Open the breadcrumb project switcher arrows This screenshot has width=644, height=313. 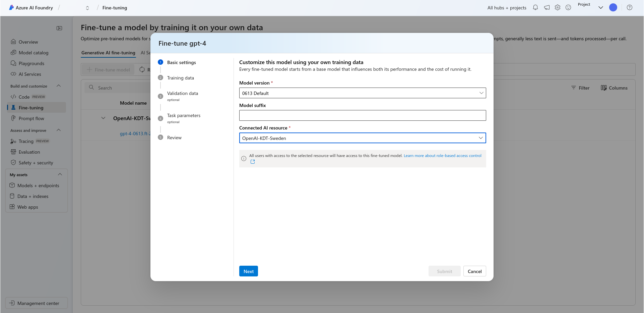[x=87, y=8]
